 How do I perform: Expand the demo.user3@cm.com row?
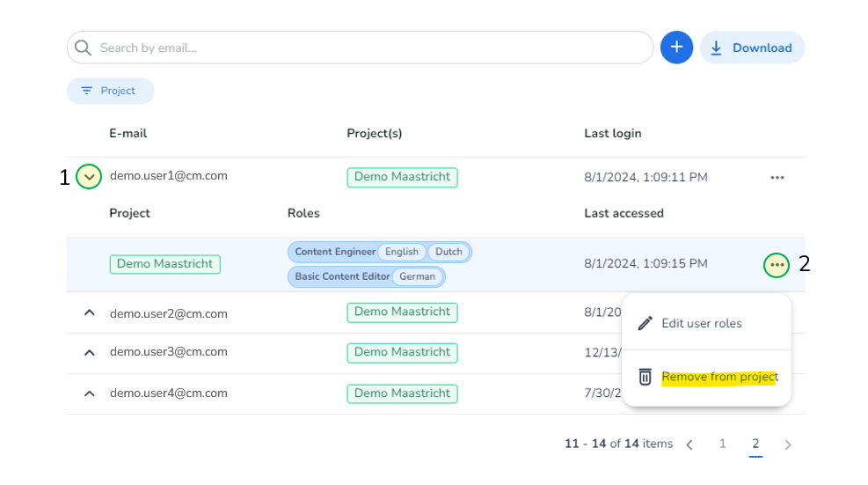pos(89,352)
